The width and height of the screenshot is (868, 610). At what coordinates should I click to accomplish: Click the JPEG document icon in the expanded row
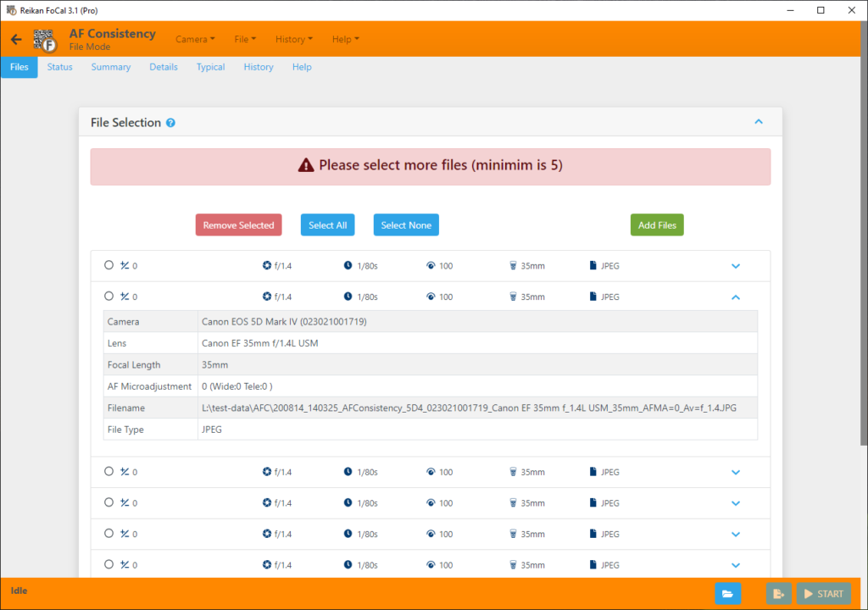pyautogui.click(x=593, y=297)
